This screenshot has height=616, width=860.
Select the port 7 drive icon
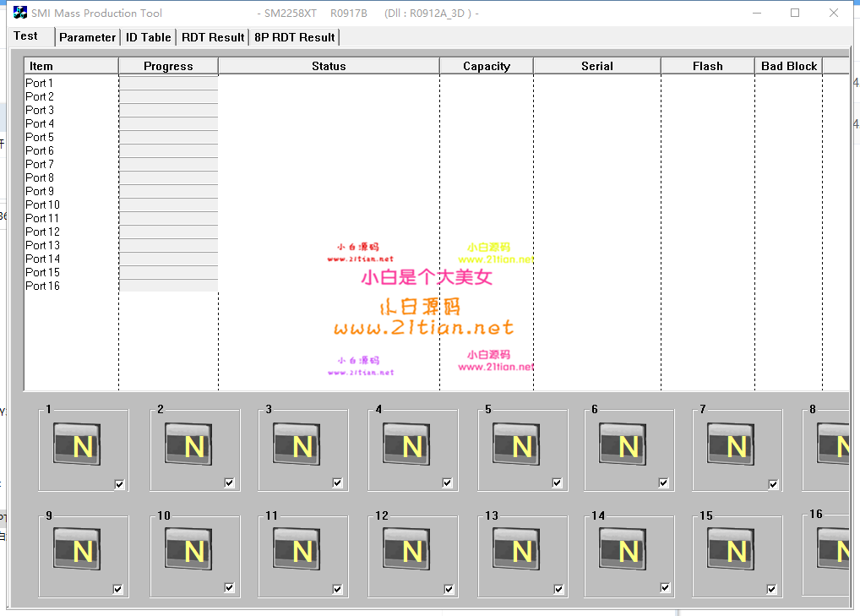[736, 444]
